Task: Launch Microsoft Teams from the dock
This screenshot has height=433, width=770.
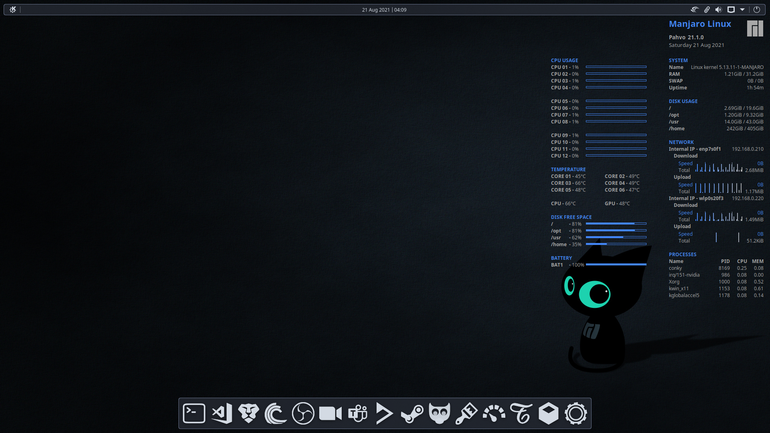Action: coord(358,413)
